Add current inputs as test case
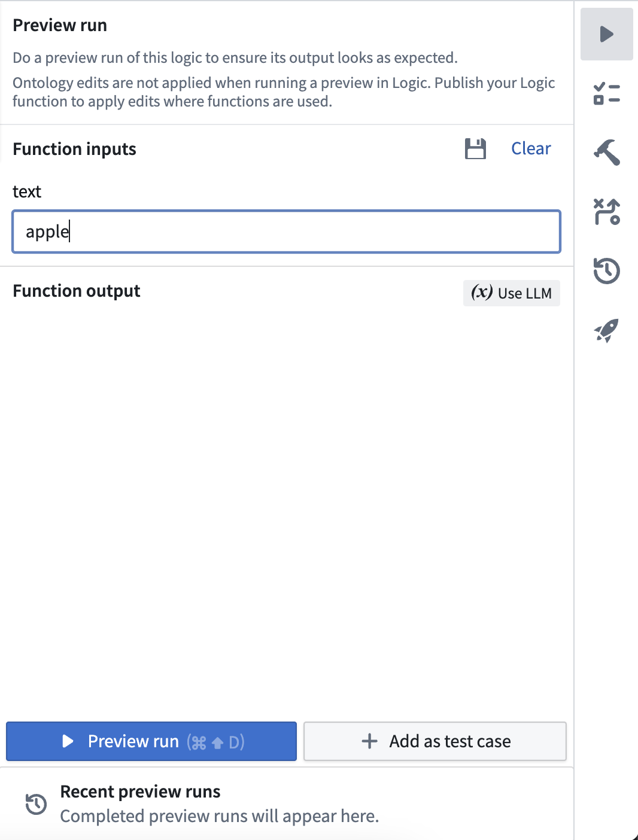The width and height of the screenshot is (638, 840). [435, 741]
